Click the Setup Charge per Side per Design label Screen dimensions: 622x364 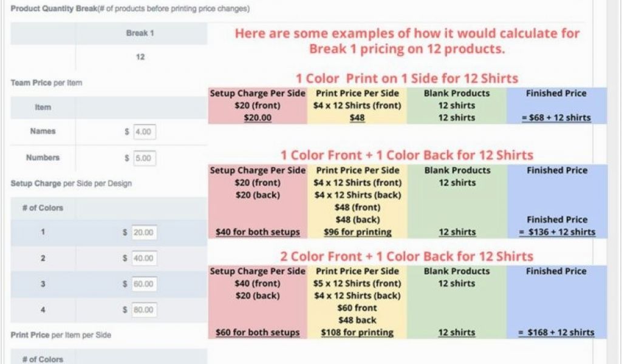pyautogui.click(x=71, y=183)
